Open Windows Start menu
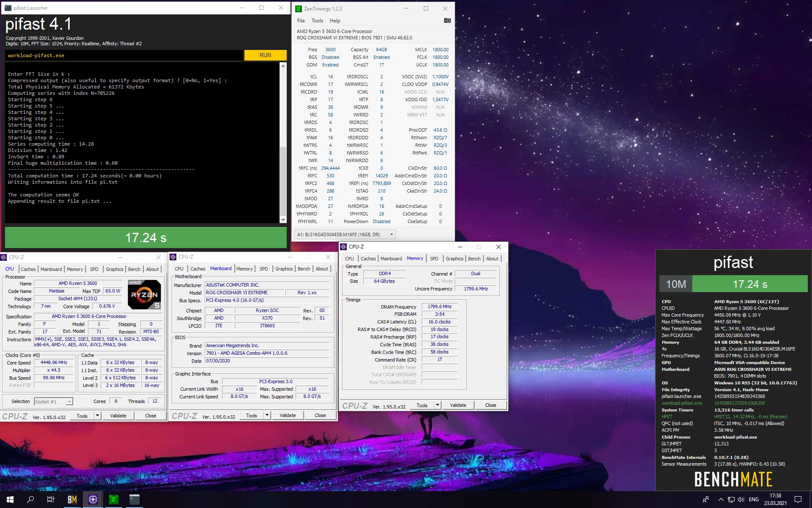Screen dimensions: 812x508 (x=10, y=500)
